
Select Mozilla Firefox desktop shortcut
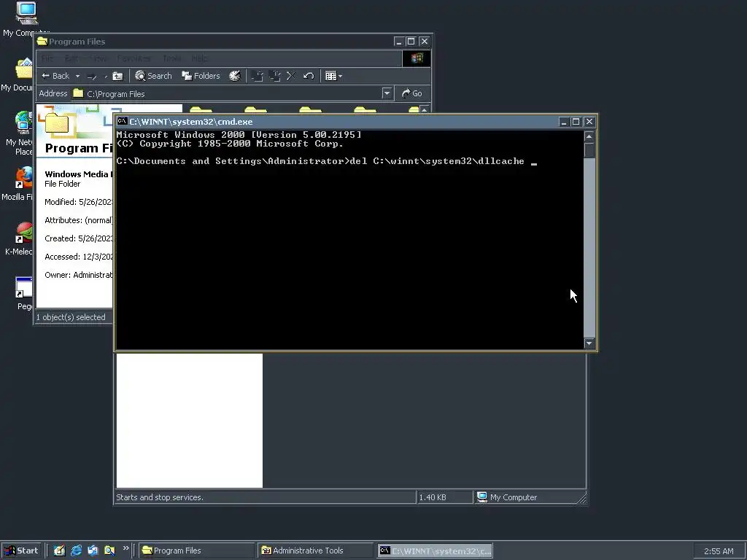[18, 184]
